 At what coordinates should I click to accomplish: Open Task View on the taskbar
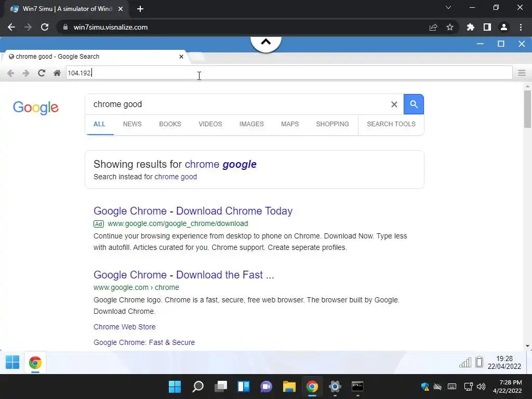(220, 387)
